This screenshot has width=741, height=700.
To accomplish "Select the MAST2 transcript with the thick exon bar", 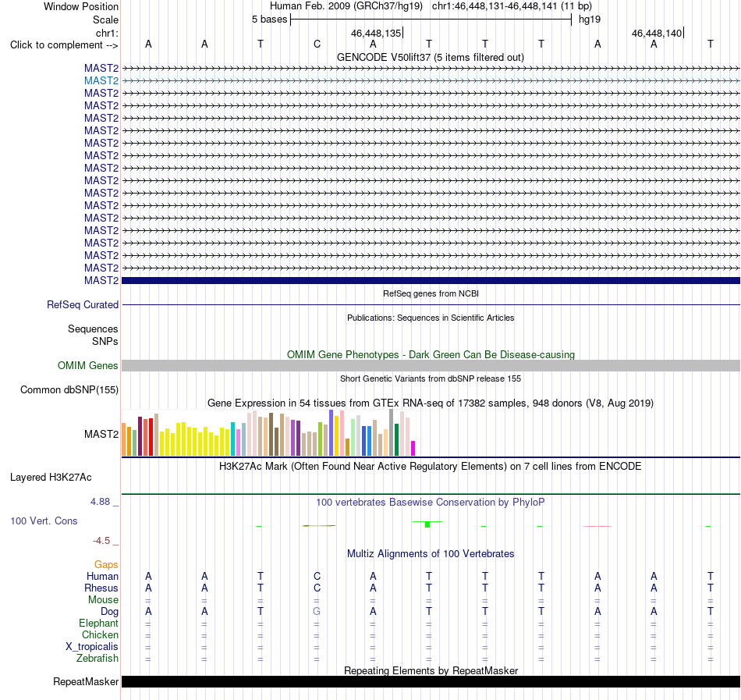I will pyautogui.click(x=431, y=281).
